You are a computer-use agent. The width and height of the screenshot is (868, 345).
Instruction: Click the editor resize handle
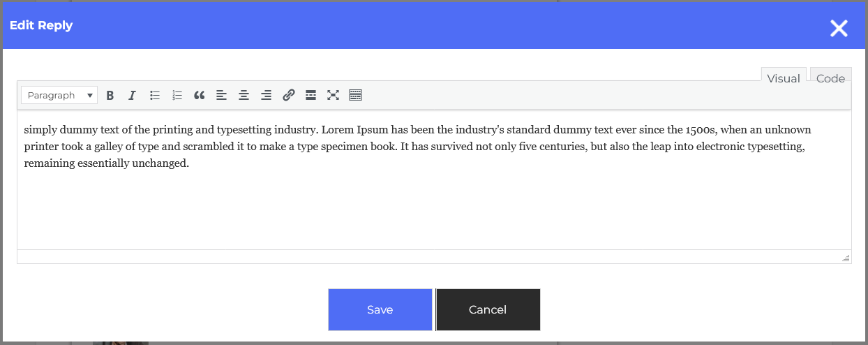coord(846,258)
